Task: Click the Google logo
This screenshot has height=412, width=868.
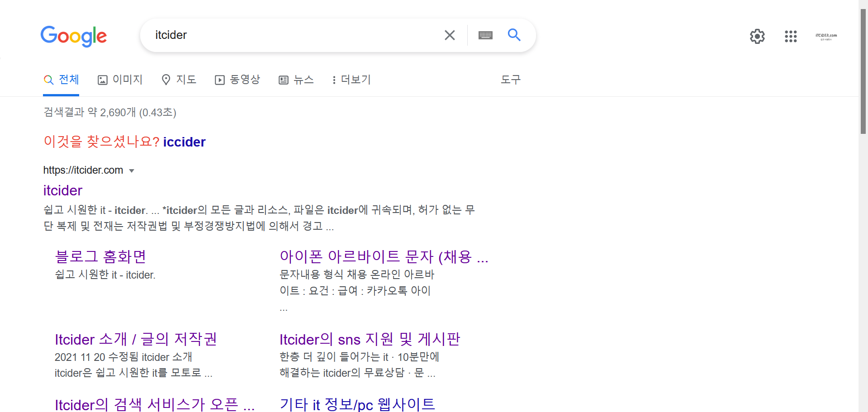Action: pyautogui.click(x=74, y=36)
